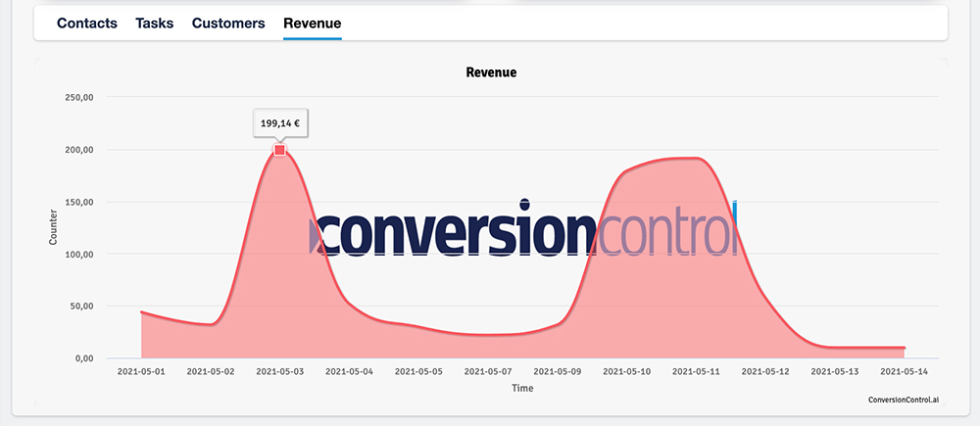Select the Customers tab

228,23
